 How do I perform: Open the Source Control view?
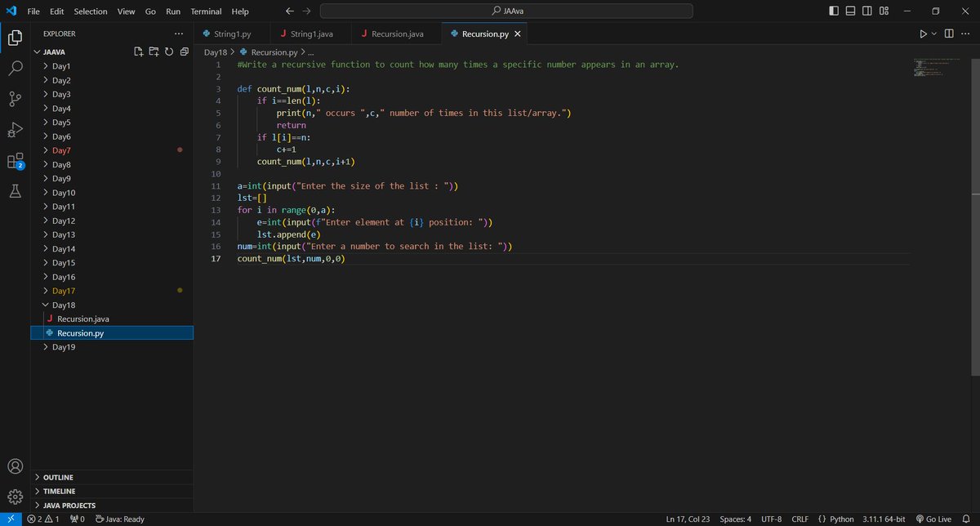pos(15,99)
